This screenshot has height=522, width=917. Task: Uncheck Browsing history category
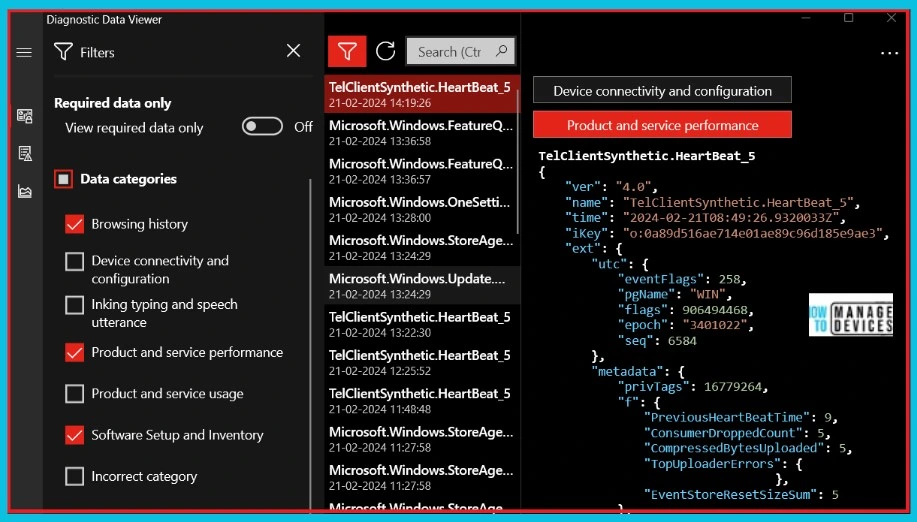[74, 224]
